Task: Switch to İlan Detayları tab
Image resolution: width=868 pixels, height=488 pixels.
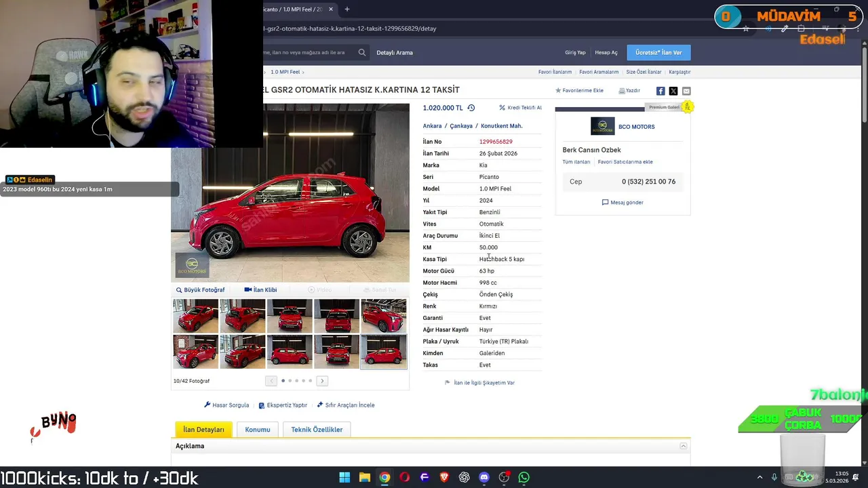Action: (203, 430)
